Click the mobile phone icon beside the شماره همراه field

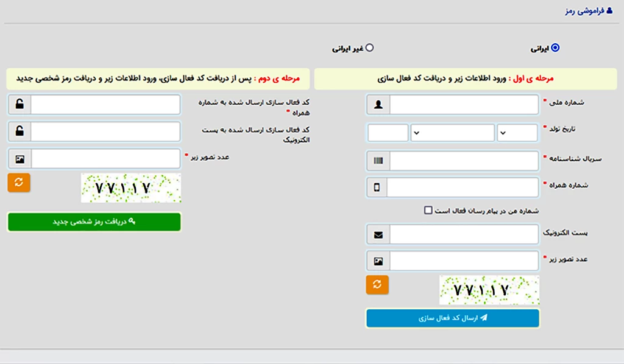[x=377, y=187]
